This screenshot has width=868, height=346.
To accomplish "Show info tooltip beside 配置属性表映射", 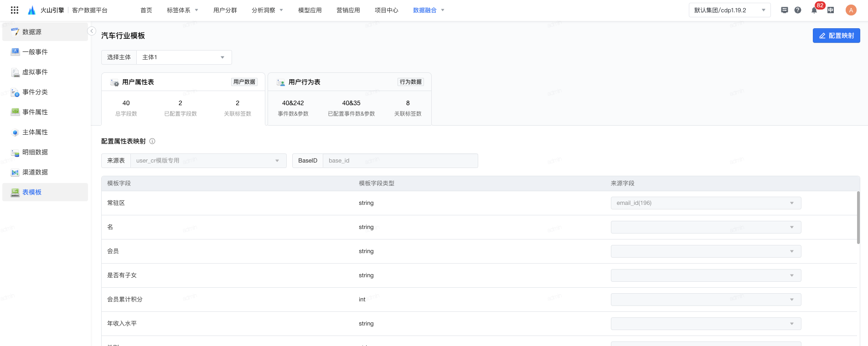I will pos(152,141).
